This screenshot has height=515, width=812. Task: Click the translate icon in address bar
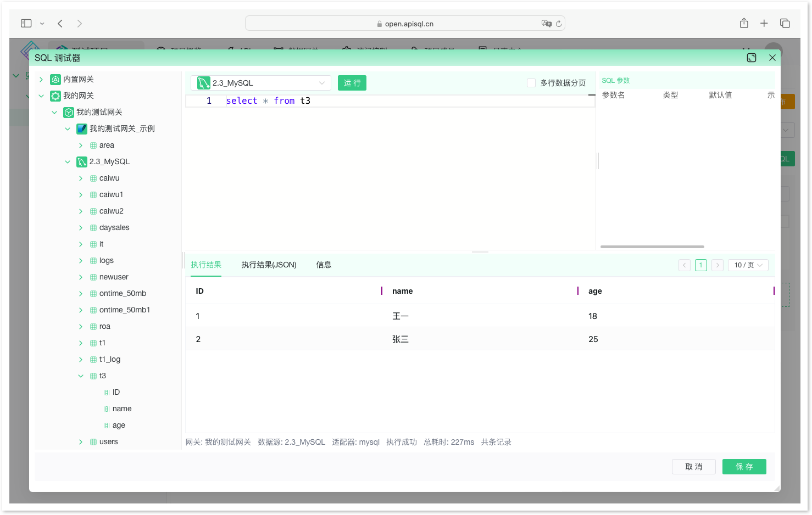547,24
